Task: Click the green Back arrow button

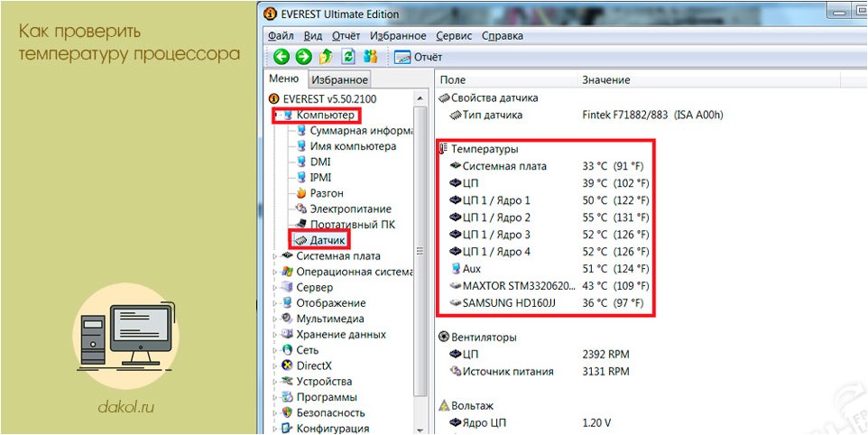Action: click(282, 57)
